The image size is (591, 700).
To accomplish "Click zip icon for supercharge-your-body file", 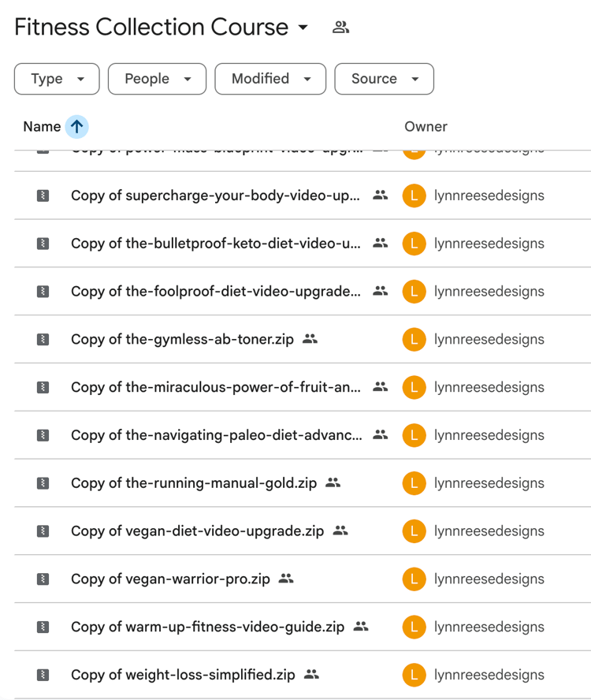I will (x=43, y=195).
